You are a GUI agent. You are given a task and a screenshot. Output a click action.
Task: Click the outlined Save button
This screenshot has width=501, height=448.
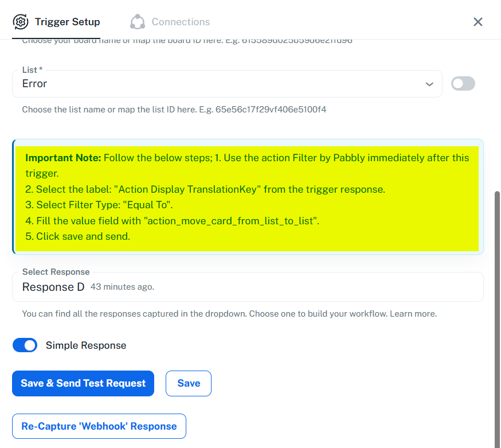189,383
